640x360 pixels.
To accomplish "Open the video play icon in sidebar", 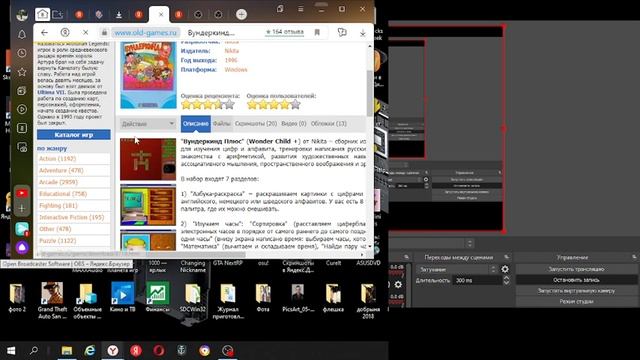I will point(22,109).
